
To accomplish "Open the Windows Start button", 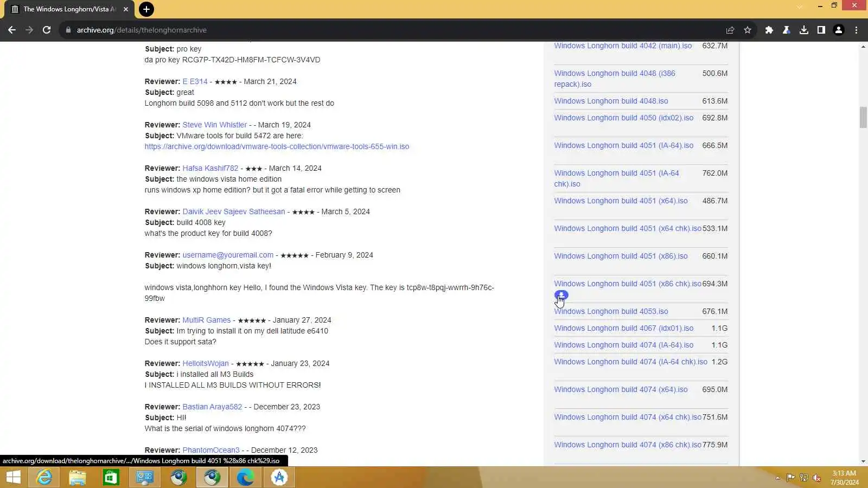I will (13, 477).
